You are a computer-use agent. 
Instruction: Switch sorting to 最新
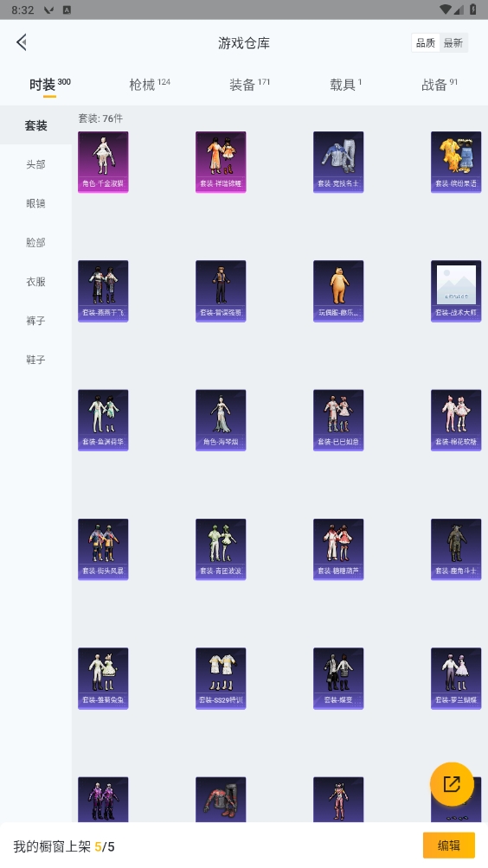coord(453,42)
